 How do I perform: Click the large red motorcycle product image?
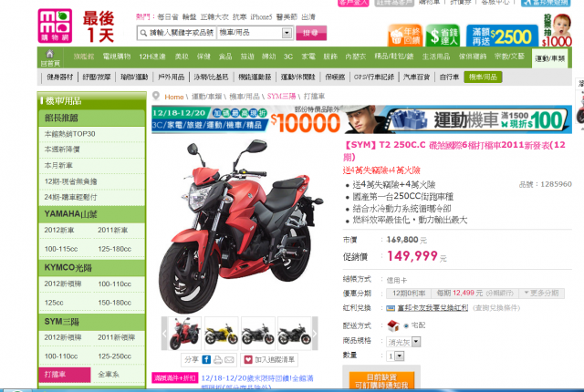[x=240, y=226]
